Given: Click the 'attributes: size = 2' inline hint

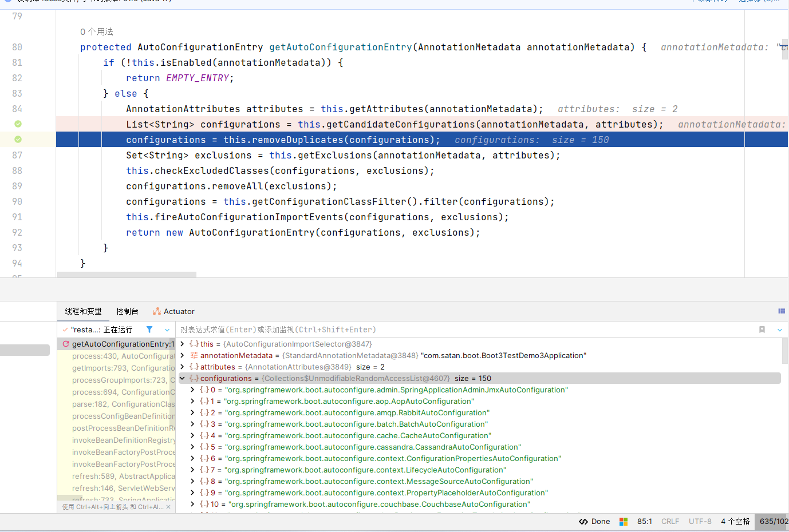Looking at the screenshot, I should tap(618, 109).
